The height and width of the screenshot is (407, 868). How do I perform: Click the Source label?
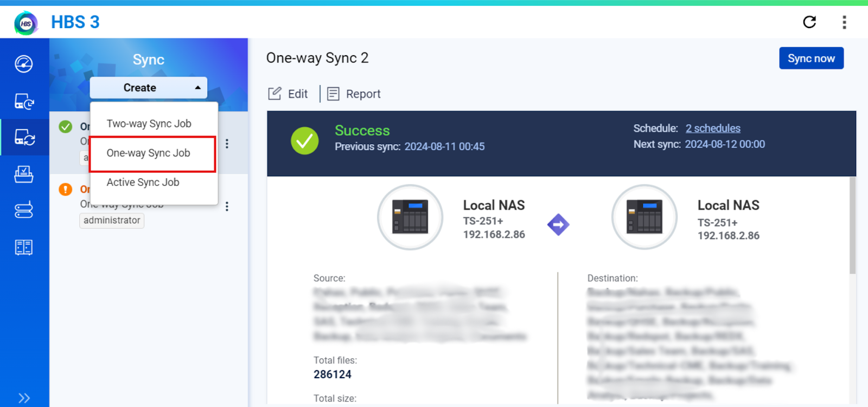(329, 278)
